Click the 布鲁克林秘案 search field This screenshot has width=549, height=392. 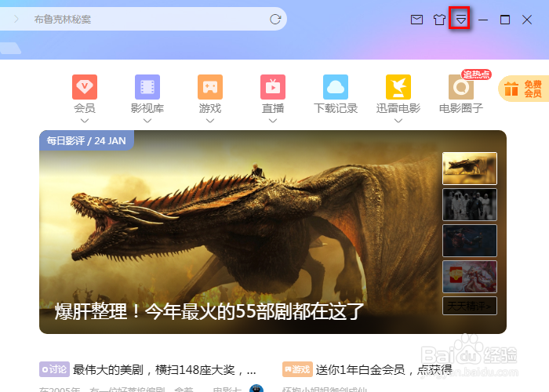tap(144, 20)
